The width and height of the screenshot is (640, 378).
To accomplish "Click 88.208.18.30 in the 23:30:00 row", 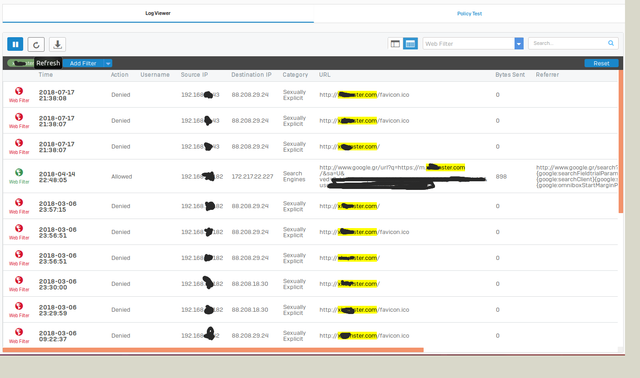I will (250, 284).
